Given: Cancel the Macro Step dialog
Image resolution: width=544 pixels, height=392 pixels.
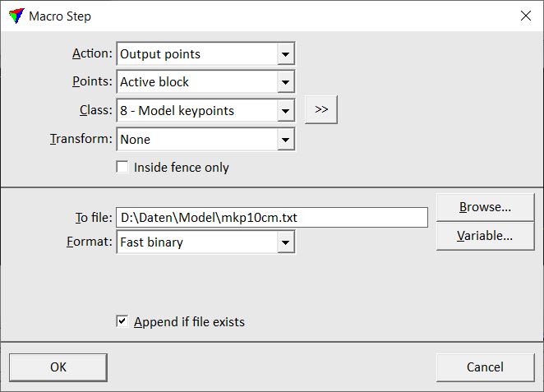Looking at the screenshot, I should [485, 367].
